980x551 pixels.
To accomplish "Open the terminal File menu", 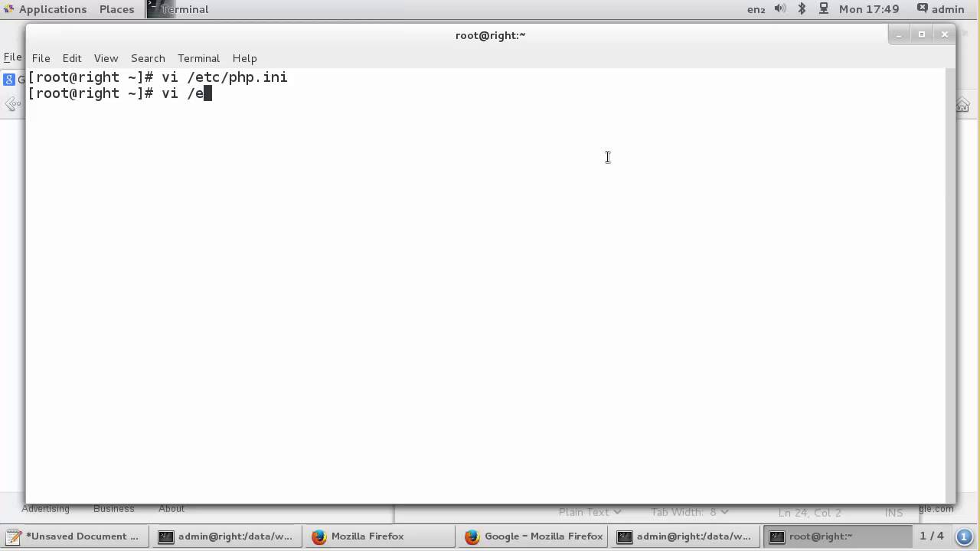I will click(x=41, y=58).
